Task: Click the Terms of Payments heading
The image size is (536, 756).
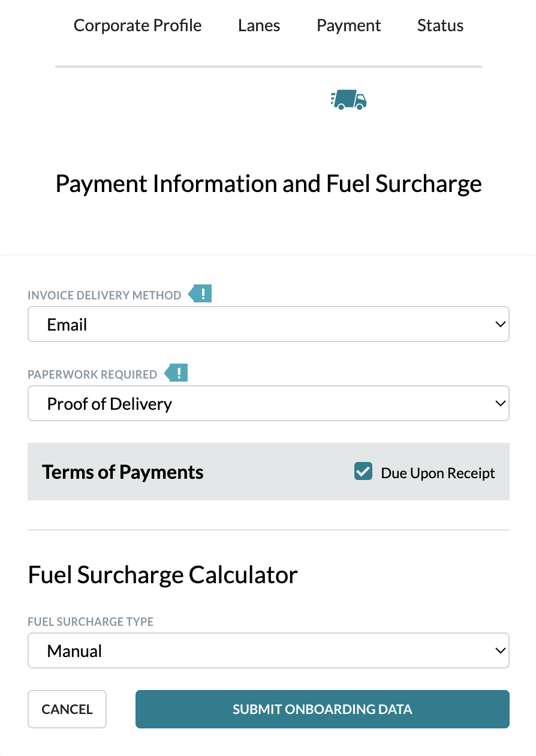Action: [x=123, y=472]
